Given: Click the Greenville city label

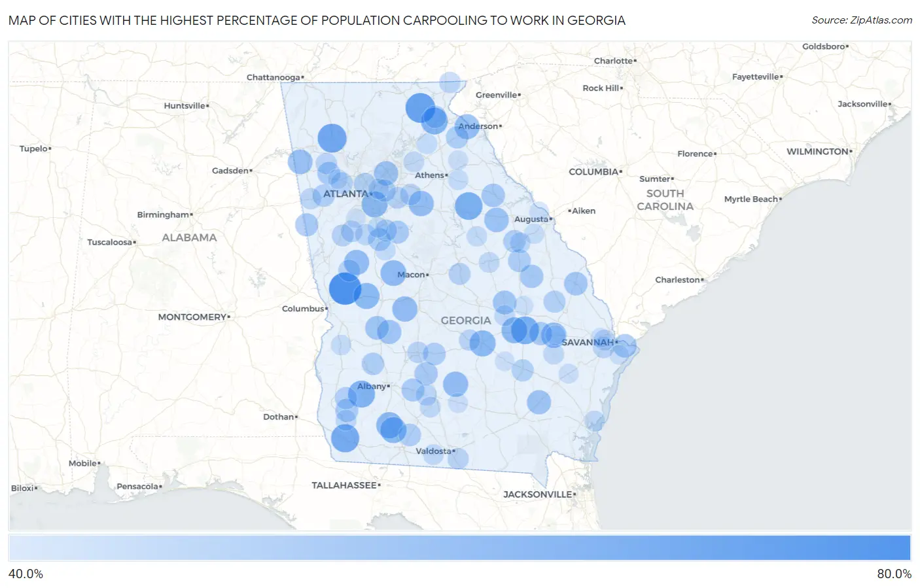Looking at the screenshot, I should click(496, 95).
